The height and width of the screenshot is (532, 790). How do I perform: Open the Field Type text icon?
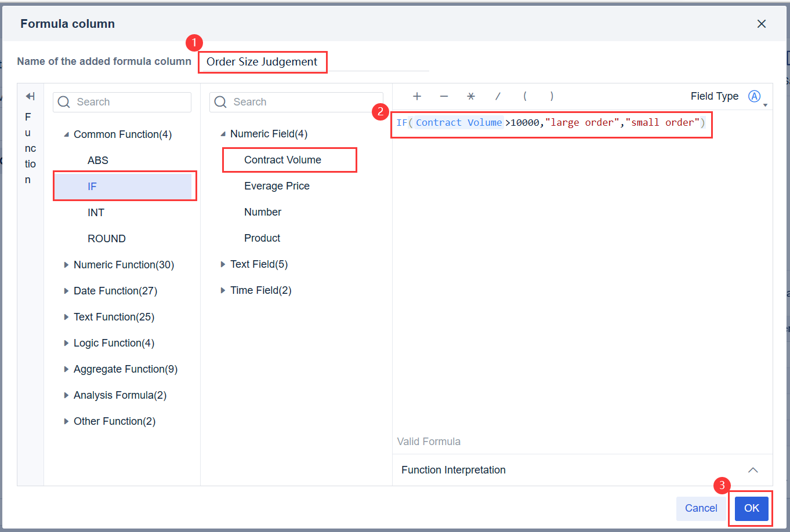pyautogui.click(x=754, y=96)
